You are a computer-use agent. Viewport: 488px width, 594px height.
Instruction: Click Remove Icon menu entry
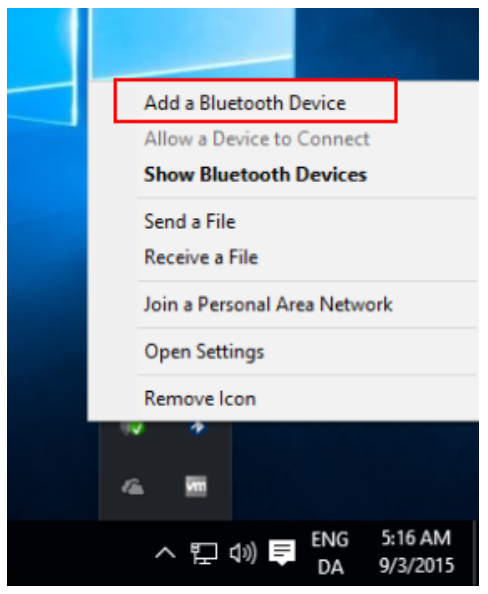pyautogui.click(x=200, y=399)
